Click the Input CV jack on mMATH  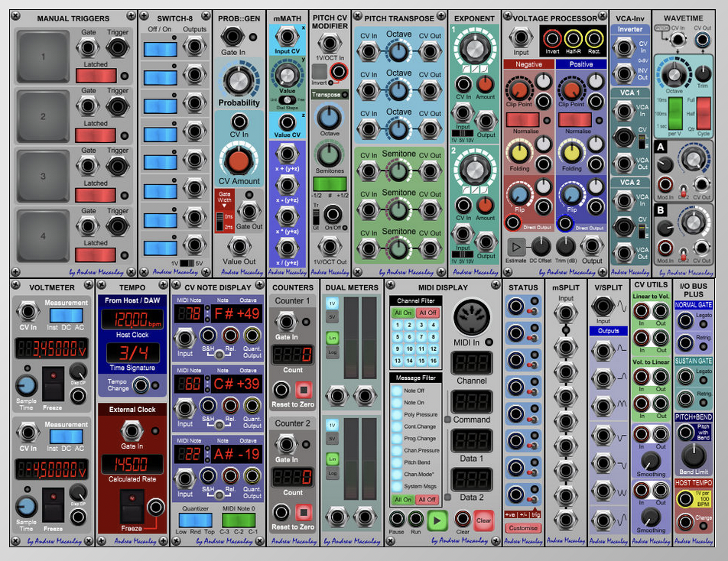(x=287, y=37)
